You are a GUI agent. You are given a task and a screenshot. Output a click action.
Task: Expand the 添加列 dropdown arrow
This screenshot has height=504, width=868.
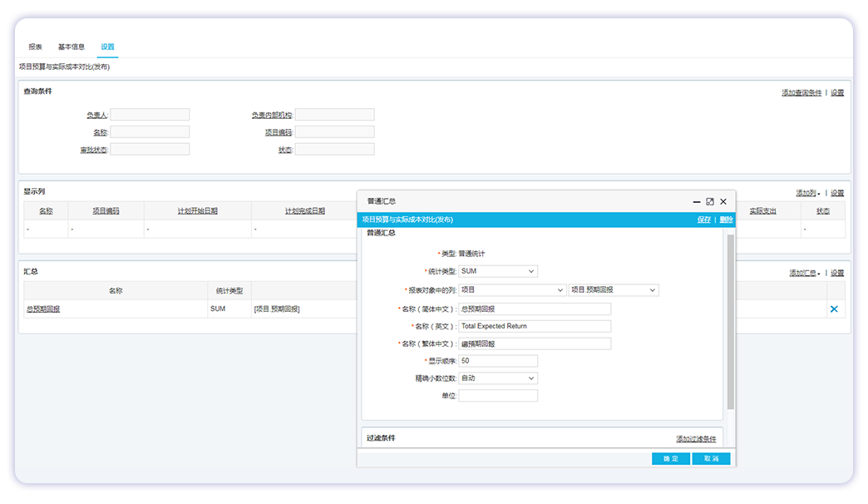coord(820,193)
